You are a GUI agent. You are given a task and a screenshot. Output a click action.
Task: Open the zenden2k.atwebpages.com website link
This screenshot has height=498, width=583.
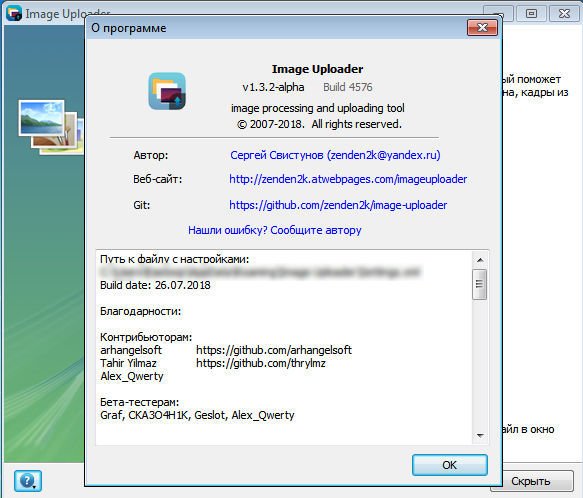348,179
